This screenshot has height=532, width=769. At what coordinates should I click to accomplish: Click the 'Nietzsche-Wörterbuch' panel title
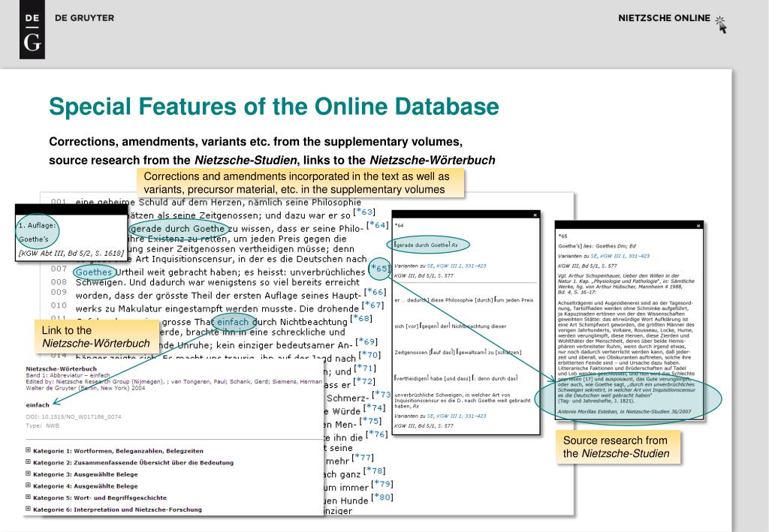(62, 368)
